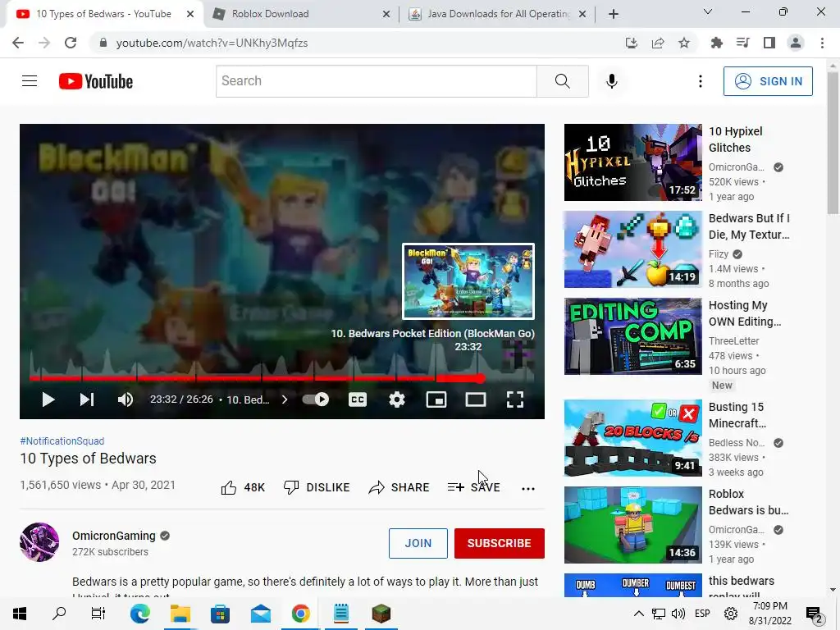Expand chapter list via the chevron
This screenshot has height=630, width=840.
point(285,399)
